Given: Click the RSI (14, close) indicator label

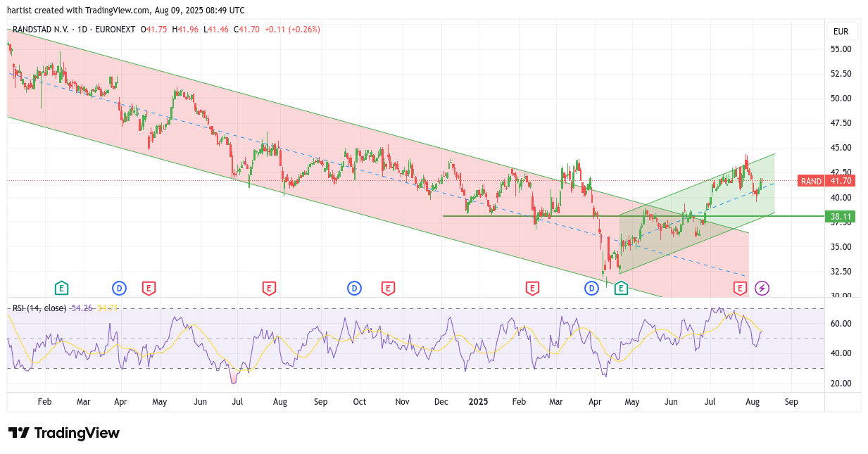Looking at the screenshot, I should pos(39,308).
